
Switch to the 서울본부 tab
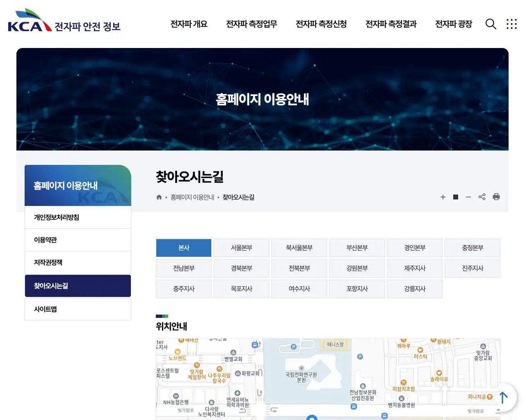coord(241,248)
